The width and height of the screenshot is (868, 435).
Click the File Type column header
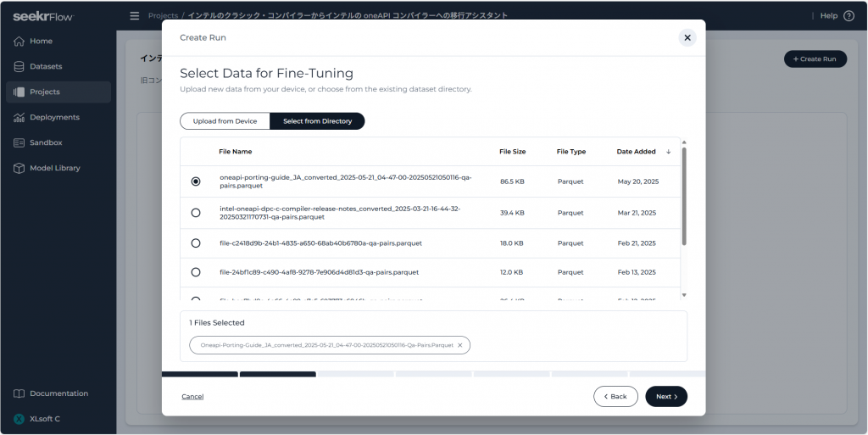coord(571,152)
